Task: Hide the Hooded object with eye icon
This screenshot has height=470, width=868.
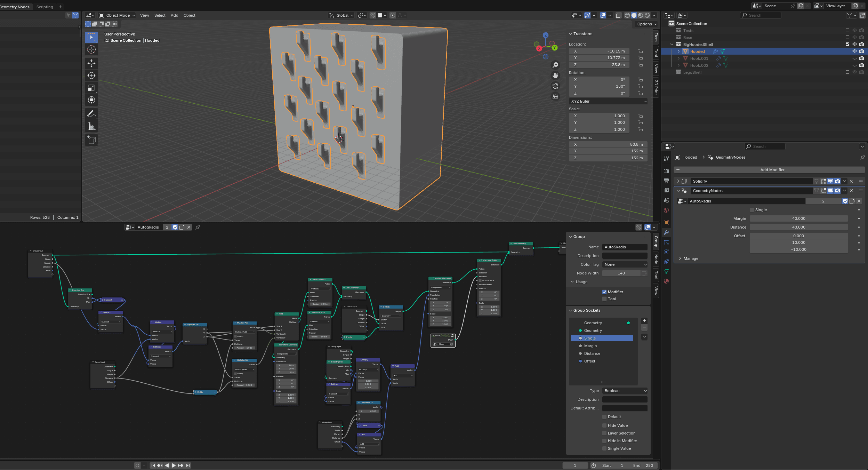Action: pyautogui.click(x=854, y=51)
